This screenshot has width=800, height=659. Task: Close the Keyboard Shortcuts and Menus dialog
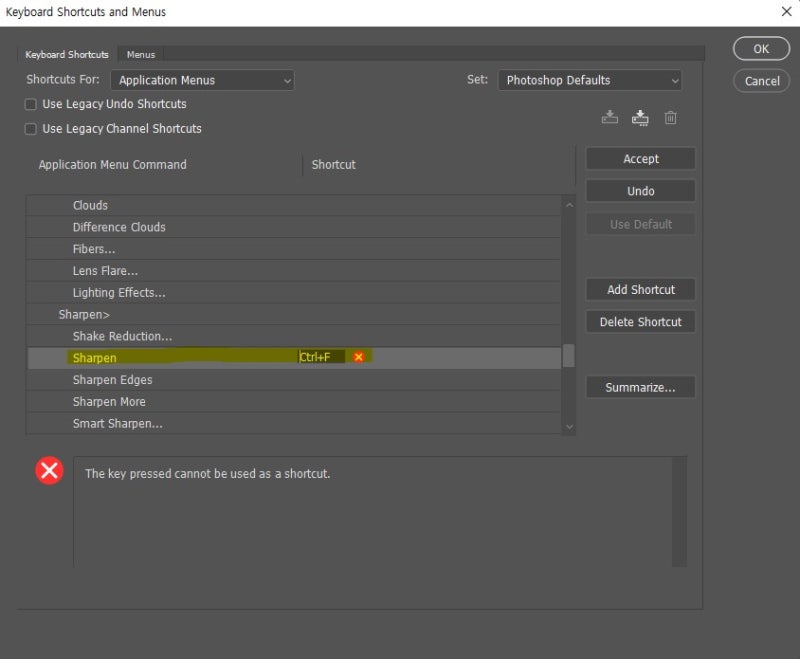786,11
